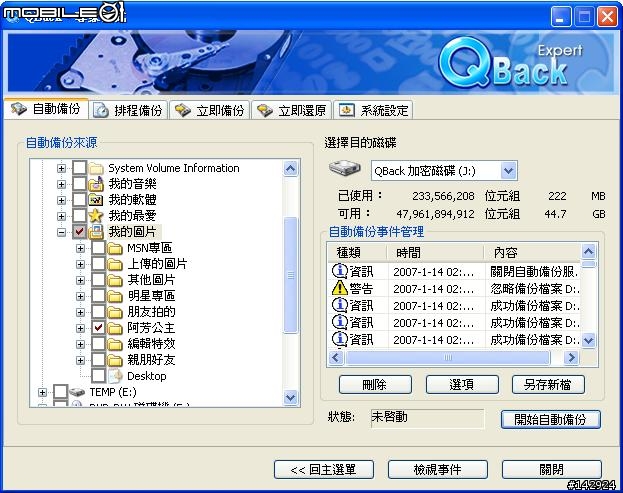Click the event list scroll right arrow
This screenshot has height=493, width=623.
[571, 358]
